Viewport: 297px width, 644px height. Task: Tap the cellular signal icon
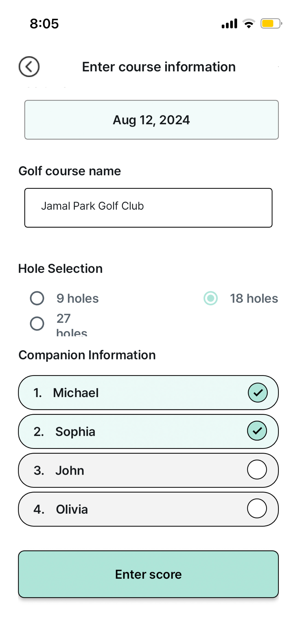pyautogui.click(x=229, y=23)
